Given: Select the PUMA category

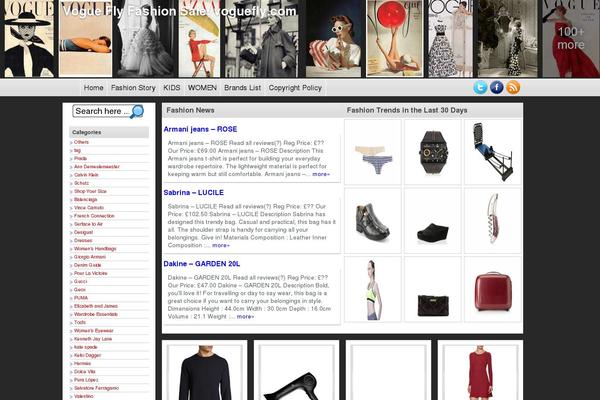Looking at the screenshot, I should coord(81,298).
